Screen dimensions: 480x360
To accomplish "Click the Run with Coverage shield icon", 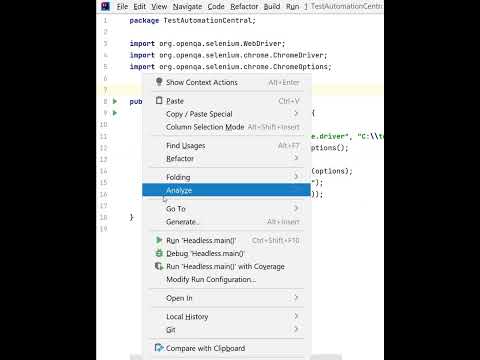I will coord(159,266).
